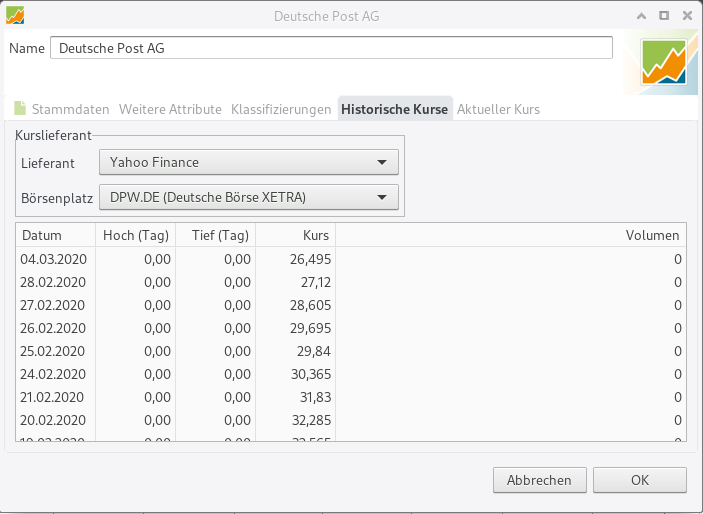Viewport: 703px width, 514px height.
Task: Open the Stammdaten tab
Action: pos(70,109)
